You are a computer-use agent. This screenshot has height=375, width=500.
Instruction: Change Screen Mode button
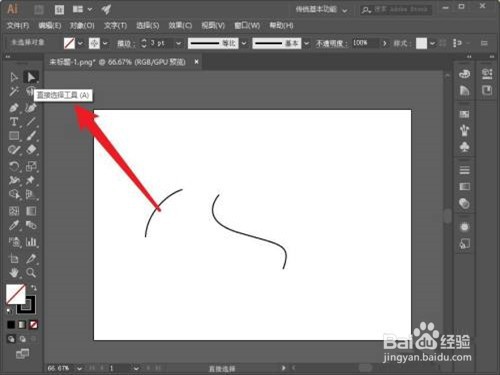pos(22,354)
